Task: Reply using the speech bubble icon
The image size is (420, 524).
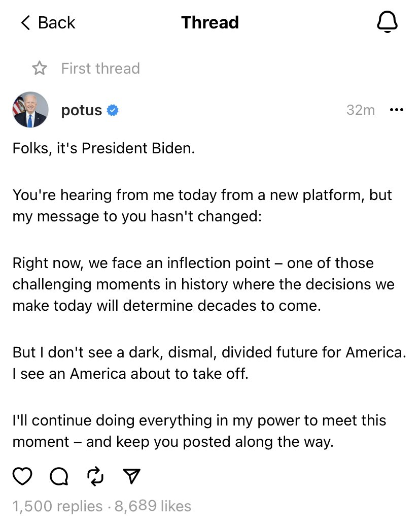Action: tap(59, 476)
